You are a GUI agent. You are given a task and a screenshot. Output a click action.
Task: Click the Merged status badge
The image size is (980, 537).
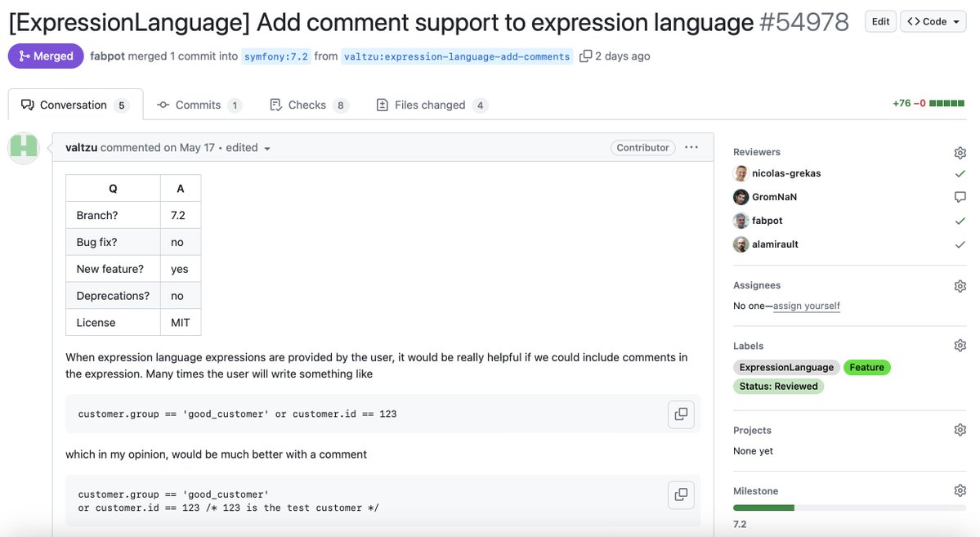coord(46,56)
